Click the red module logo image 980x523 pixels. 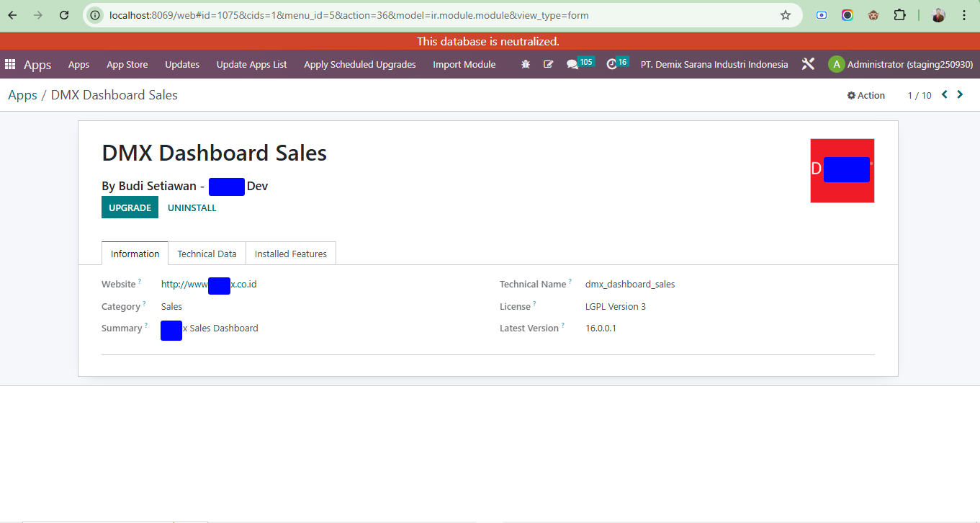[x=842, y=171]
